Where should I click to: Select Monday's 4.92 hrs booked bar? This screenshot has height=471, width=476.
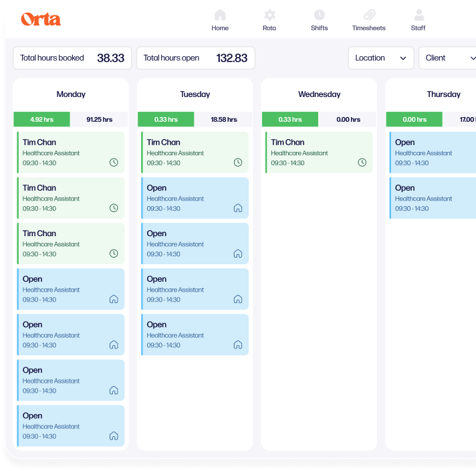click(41, 120)
